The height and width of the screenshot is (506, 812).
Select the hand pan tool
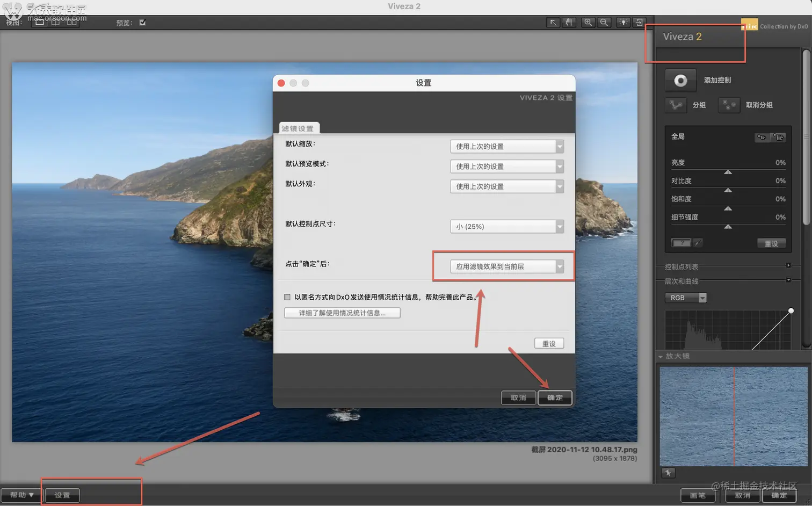click(x=569, y=23)
